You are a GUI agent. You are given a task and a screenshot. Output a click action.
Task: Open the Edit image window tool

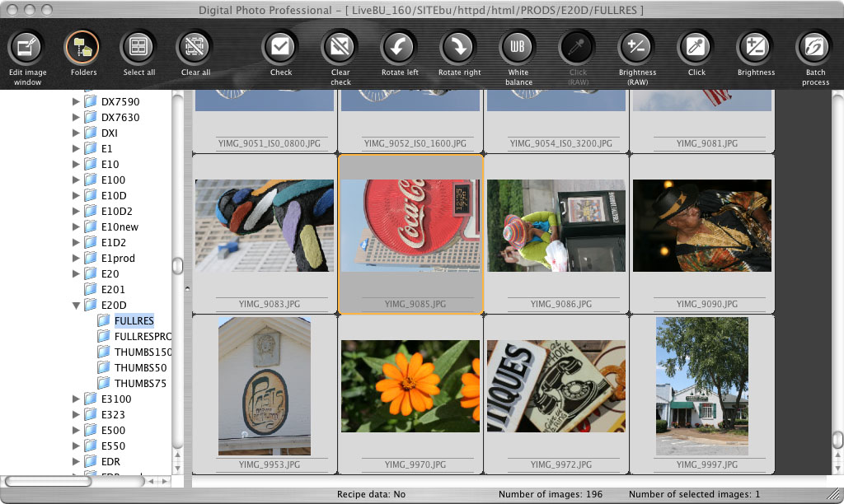(x=26, y=47)
